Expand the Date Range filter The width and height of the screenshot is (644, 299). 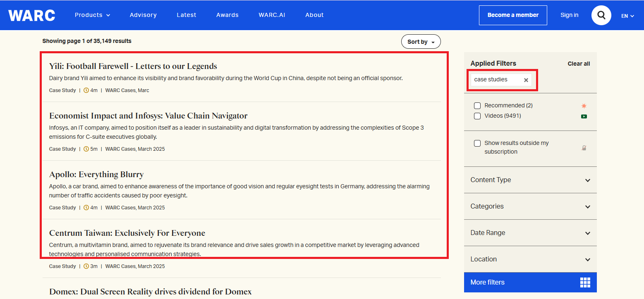pos(530,233)
